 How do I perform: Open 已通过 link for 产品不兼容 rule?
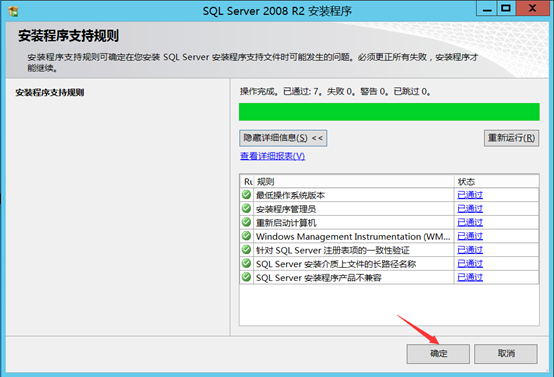(x=470, y=278)
